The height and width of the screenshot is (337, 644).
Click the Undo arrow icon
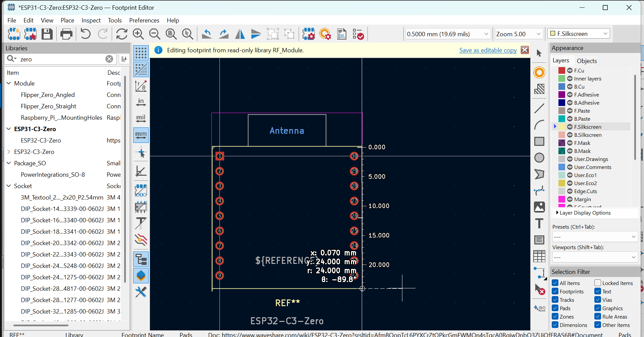click(86, 34)
